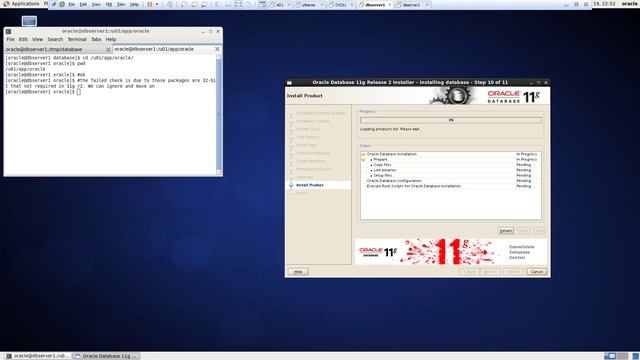This screenshot has width=640, height=360.
Task: Close the /tmp/database terminal tab
Action: click(x=108, y=49)
